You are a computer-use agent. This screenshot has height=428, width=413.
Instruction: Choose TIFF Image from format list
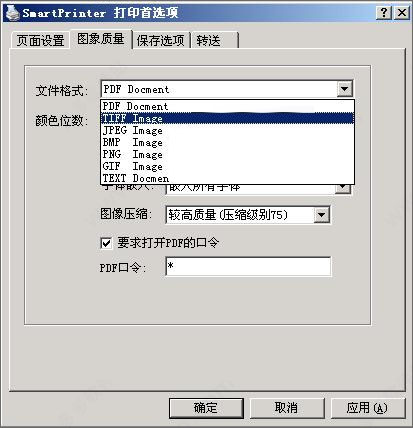coord(227,118)
